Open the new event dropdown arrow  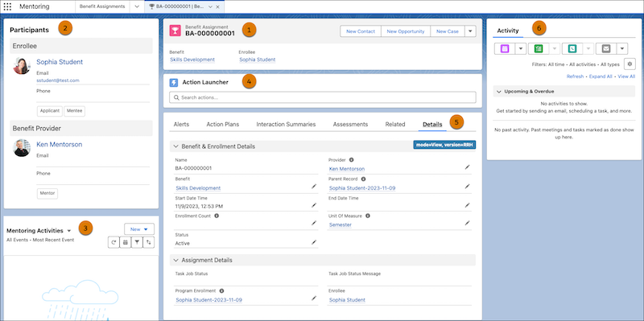[x=521, y=48]
